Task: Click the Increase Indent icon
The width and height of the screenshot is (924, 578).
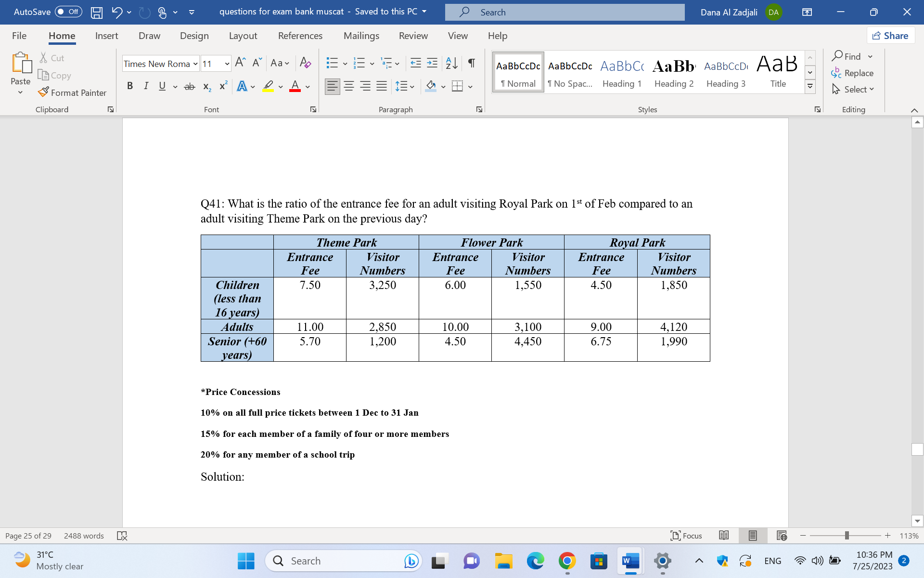Action: tap(432, 63)
